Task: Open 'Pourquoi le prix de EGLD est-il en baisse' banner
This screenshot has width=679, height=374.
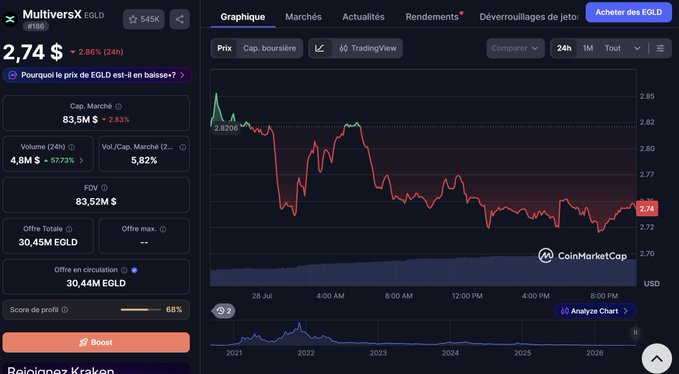Action: click(x=97, y=75)
